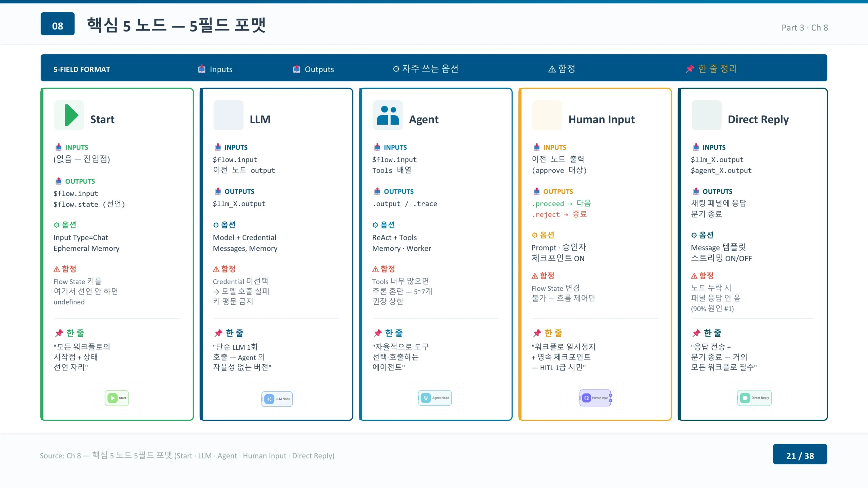This screenshot has width=868, height=488.
Task: Click the 옵션 gear icon in Human Input card
Action: [x=535, y=235]
